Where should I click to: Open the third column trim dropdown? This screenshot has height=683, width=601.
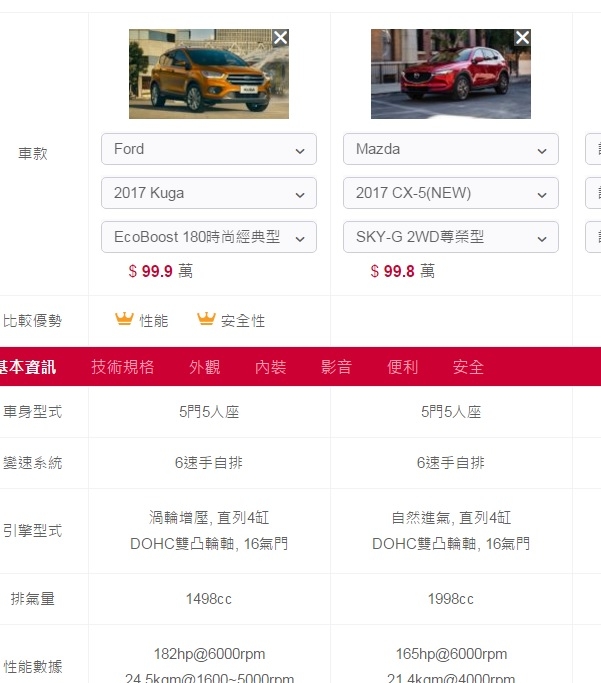(x=593, y=237)
